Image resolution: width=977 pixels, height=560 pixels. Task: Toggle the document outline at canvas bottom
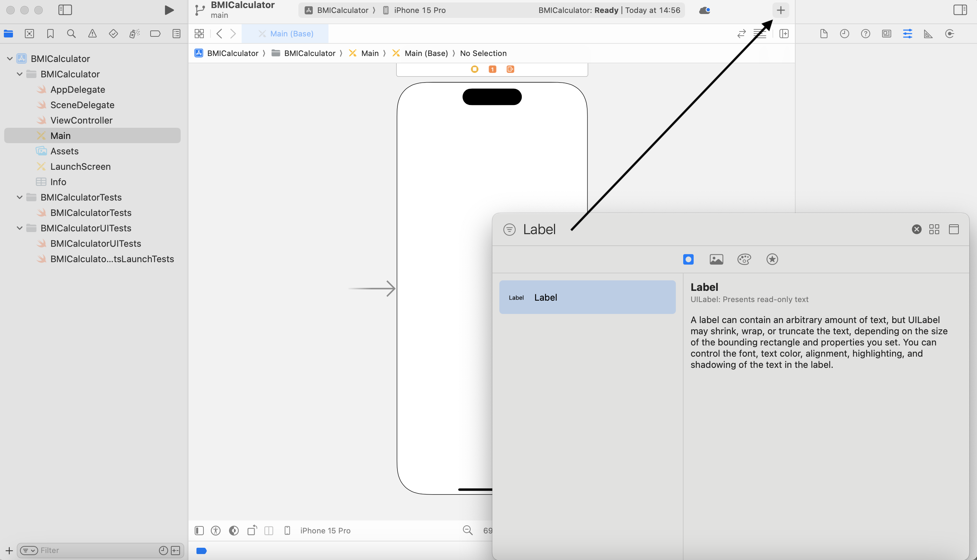[199, 531]
